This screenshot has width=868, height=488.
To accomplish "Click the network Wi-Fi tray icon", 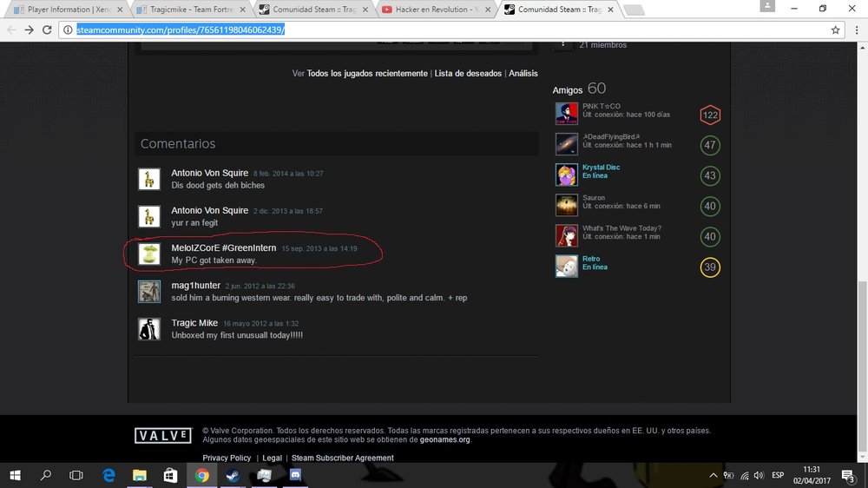I will [744, 475].
